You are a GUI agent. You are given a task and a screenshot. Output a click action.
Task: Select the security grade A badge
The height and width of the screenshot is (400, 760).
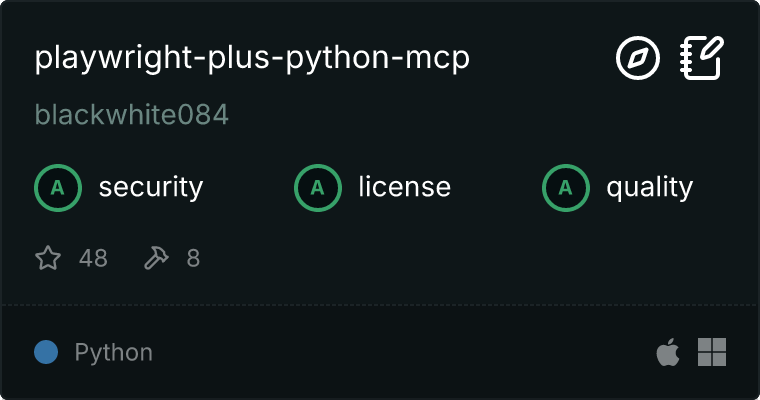pyautogui.click(x=58, y=188)
